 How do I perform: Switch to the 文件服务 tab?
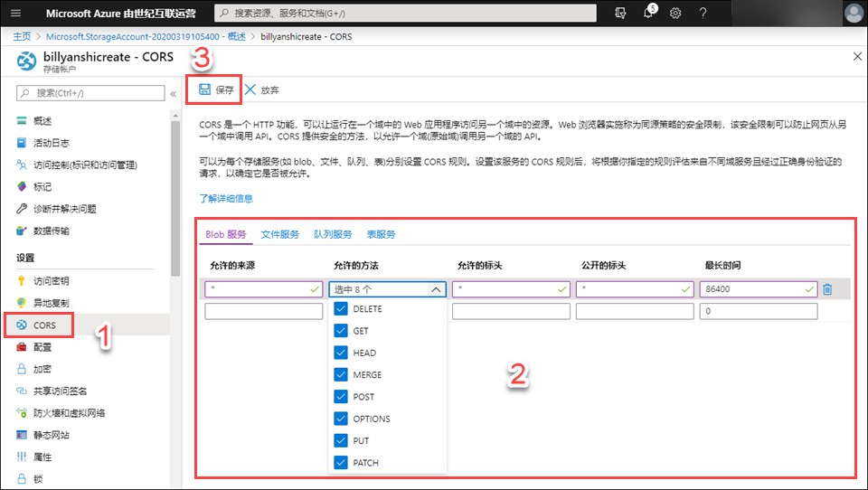280,234
